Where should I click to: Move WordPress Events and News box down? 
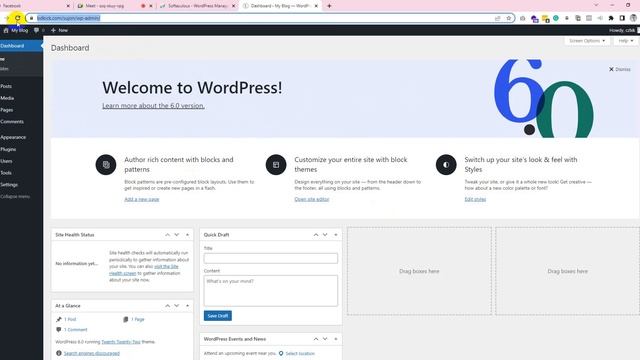(325, 339)
